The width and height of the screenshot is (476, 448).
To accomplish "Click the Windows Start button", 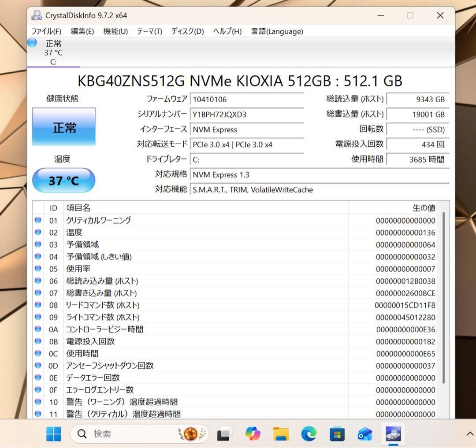I will [x=54, y=434].
